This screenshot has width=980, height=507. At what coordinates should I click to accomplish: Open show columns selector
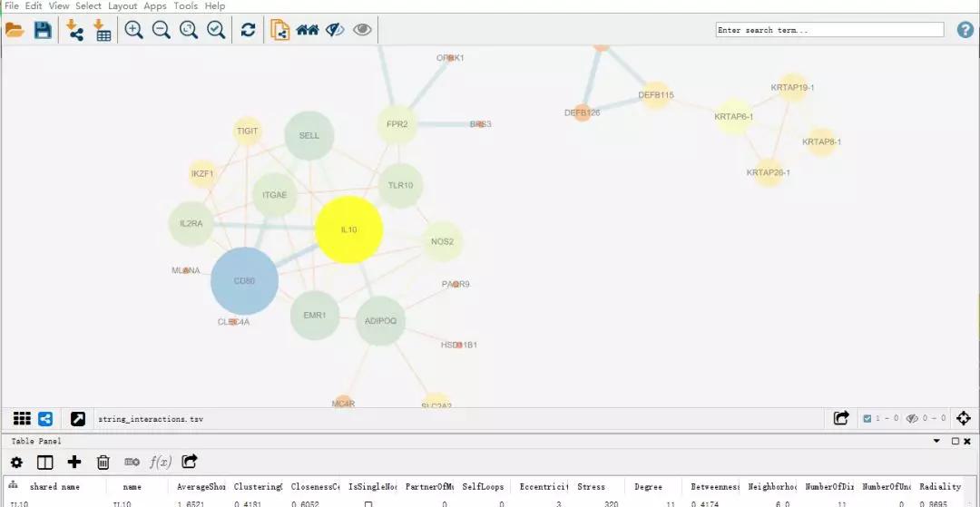[45, 462]
